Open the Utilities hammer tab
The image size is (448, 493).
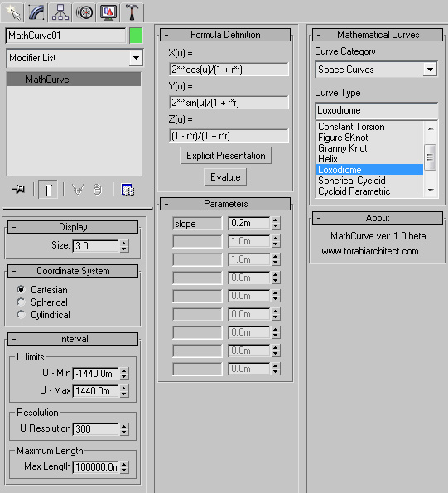click(x=132, y=12)
